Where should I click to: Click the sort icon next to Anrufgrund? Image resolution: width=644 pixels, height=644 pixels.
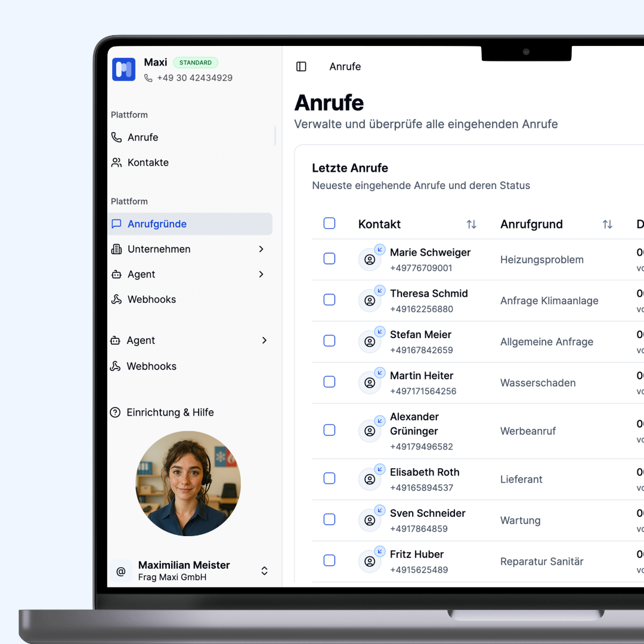coord(607,224)
